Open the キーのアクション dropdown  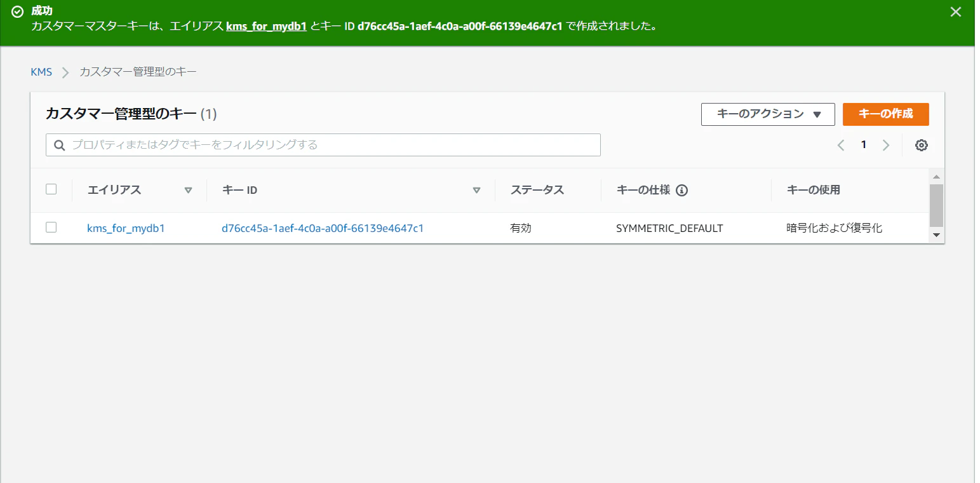click(x=768, y=114)
